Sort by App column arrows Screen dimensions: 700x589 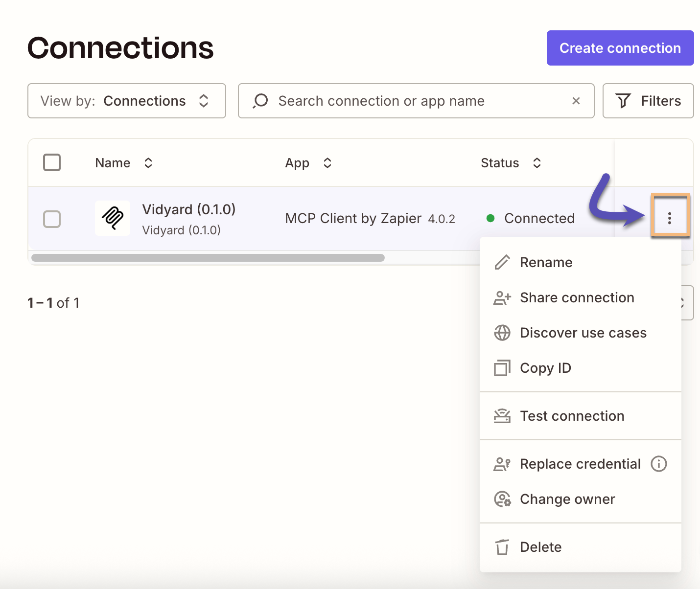tap(327, 163)
